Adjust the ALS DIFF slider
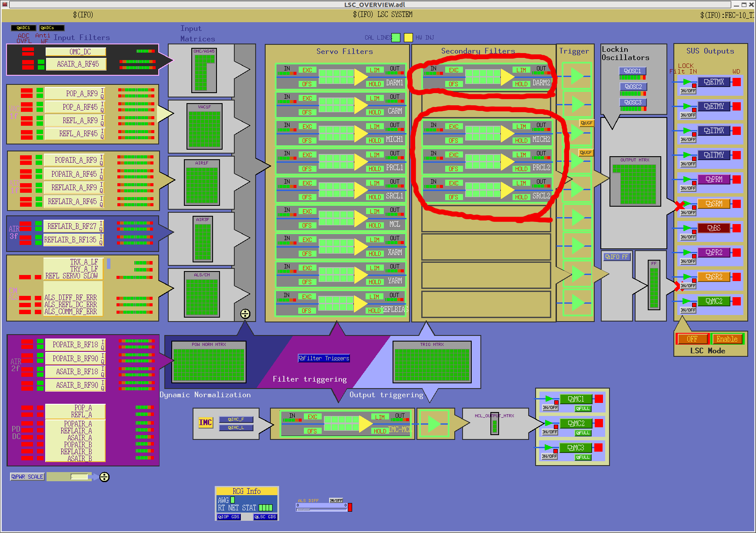 [322, 509]
